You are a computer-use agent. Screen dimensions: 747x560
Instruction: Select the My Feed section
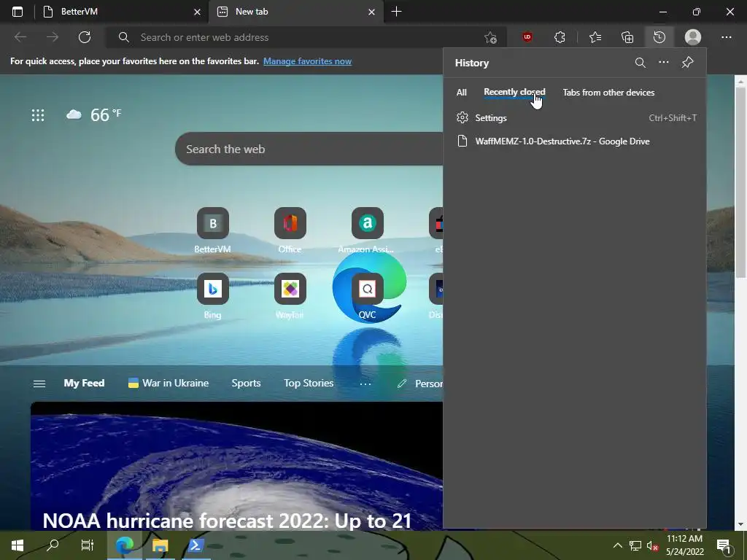click(x=85, y=383)
